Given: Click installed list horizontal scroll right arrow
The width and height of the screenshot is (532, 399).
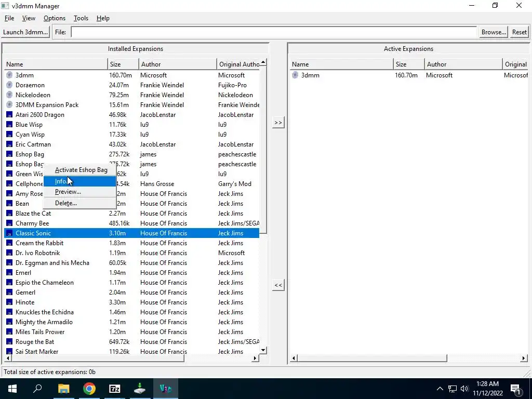Looking at the screenshot, I should (x=255, y=358).
